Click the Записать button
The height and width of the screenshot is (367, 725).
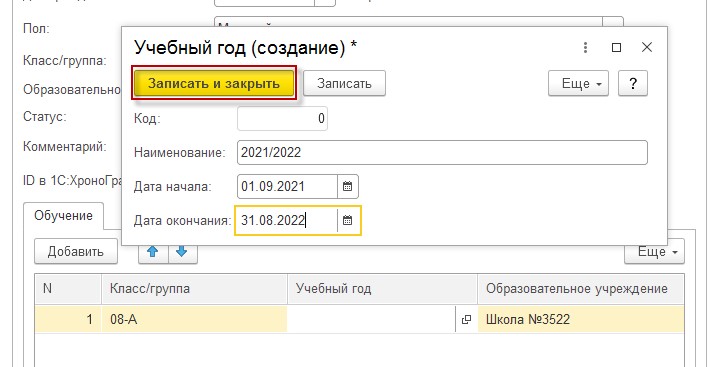[x=344, y=83]
